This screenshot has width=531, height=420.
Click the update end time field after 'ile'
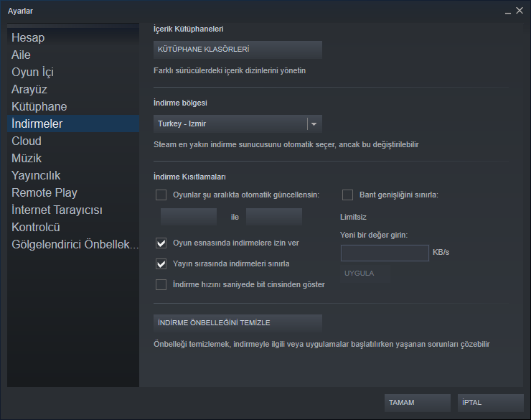(x=274, y=217)
